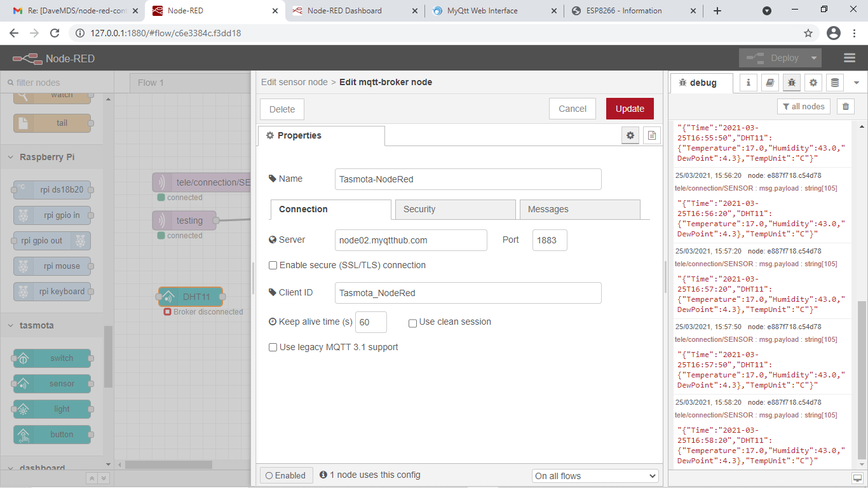This screenshot has height=488, width=868.
Task: Open the debug sidebar options chevron
Action: click(x=857, y=83)
